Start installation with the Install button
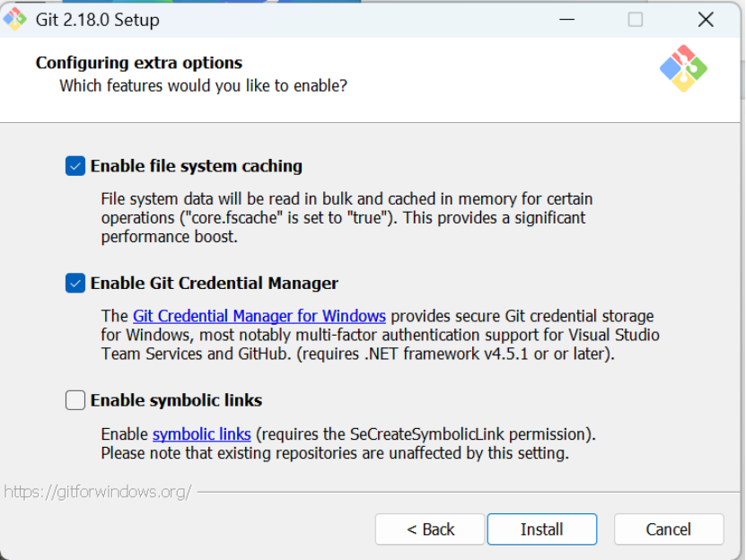Image resolution: width=746 pixels, height=560 pixels. [542, 529]
